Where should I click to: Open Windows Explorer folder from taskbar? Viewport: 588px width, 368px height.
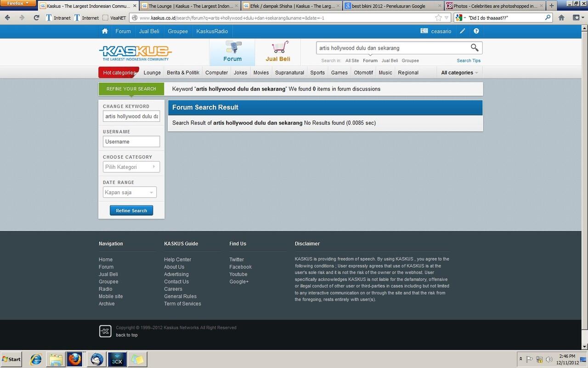56,359
